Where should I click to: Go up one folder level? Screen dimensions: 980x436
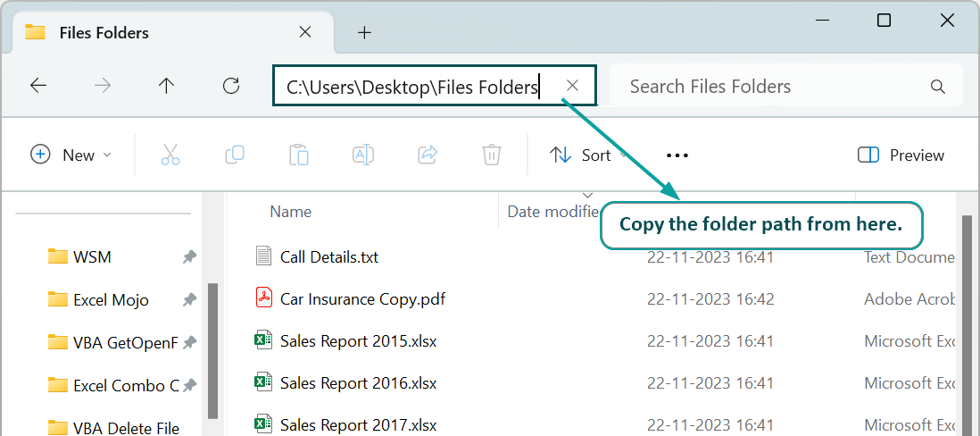pos(166,86)
